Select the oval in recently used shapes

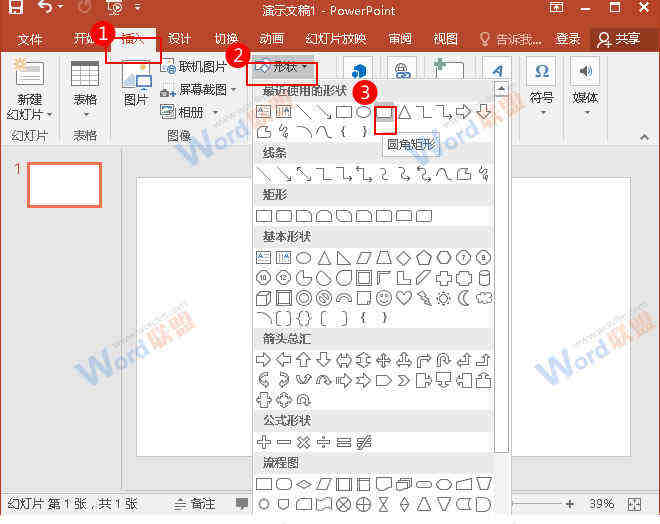pos(363,112)
